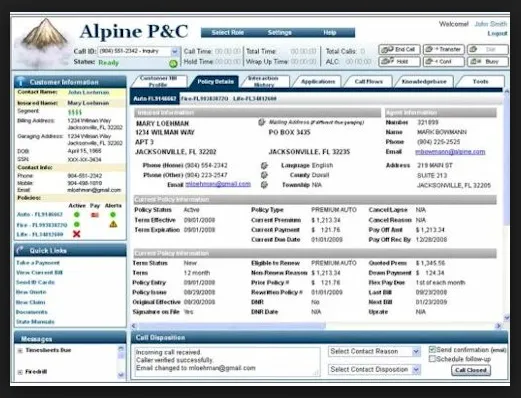
Task: Click the left arrow of horizontal scrollbar
Action: point(134,326)
